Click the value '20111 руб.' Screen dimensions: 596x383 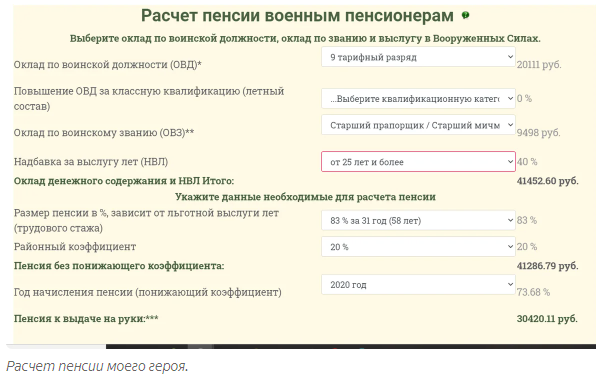[x=539, y=65]
